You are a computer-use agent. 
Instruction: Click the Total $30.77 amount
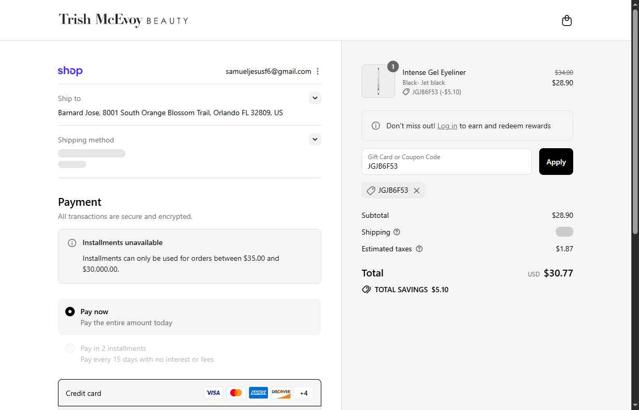558,273
